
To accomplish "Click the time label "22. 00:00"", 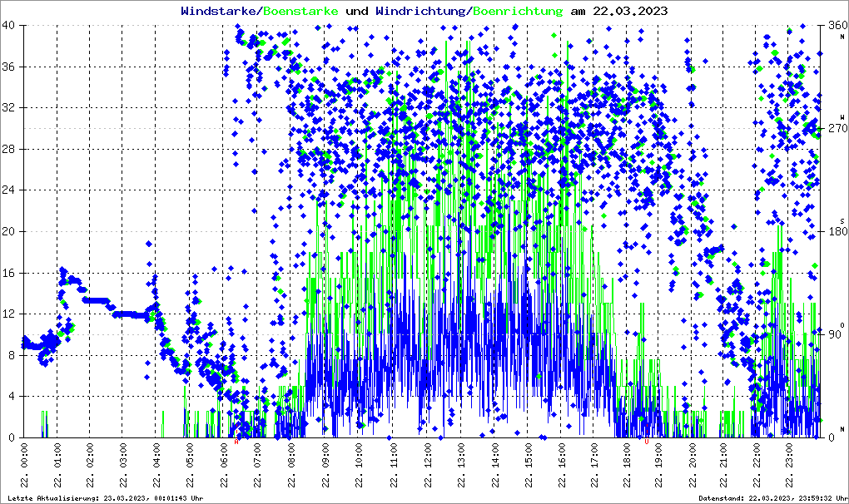I will (x=24, y=466).
